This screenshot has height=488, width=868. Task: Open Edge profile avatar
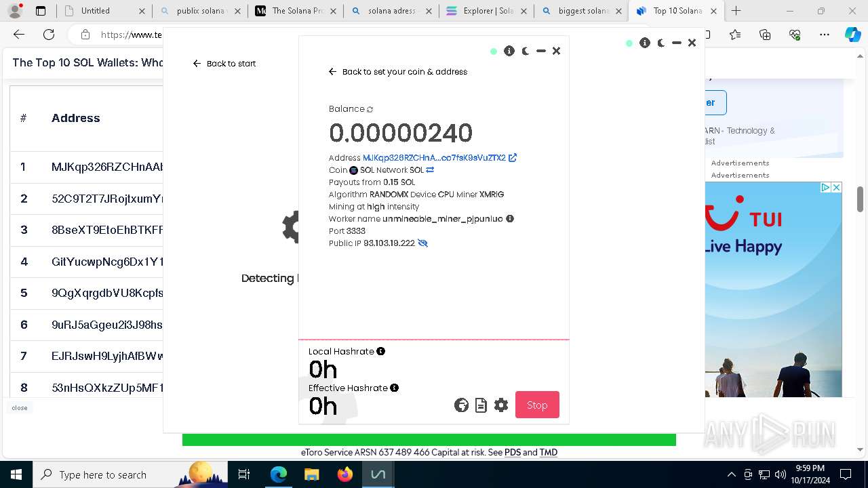pyautogui.click(x=15, y=11)
